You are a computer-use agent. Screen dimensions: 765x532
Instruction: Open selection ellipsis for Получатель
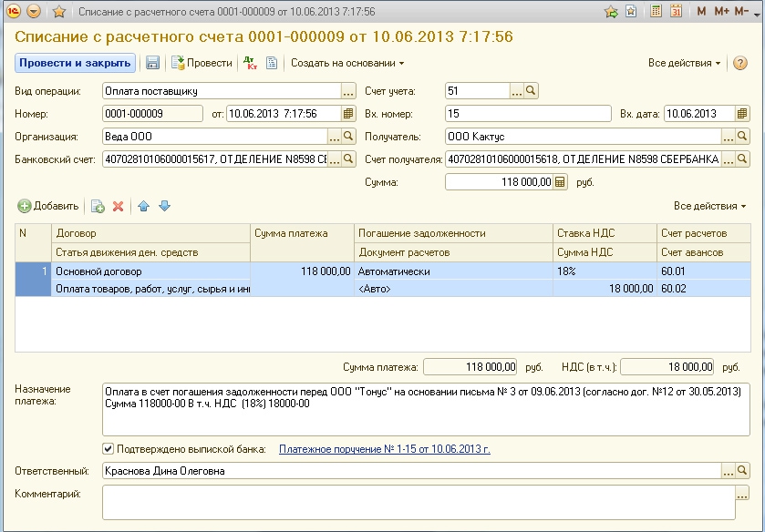(729, 137)
